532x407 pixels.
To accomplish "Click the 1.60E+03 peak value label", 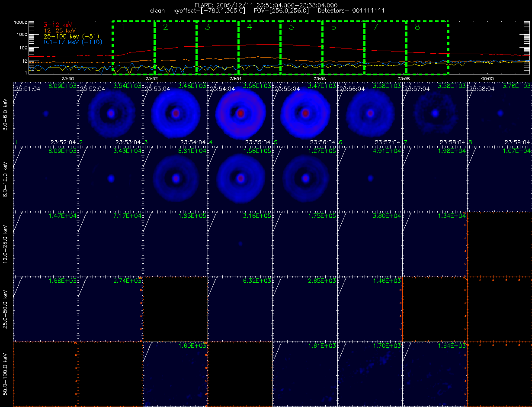I will tap(193, 346).
